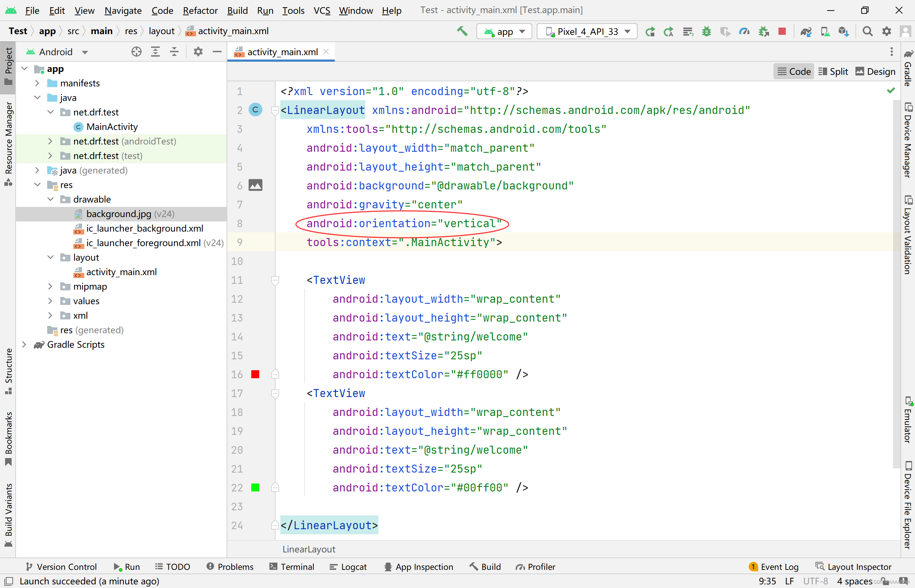Switch editor to Split view mode

[833, 72]
